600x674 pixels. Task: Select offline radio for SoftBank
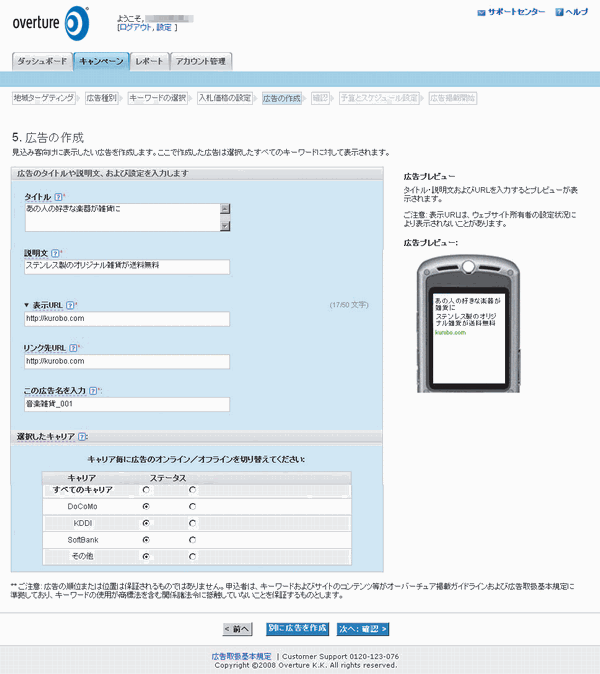pyautogui.click(x=192, y=540)
